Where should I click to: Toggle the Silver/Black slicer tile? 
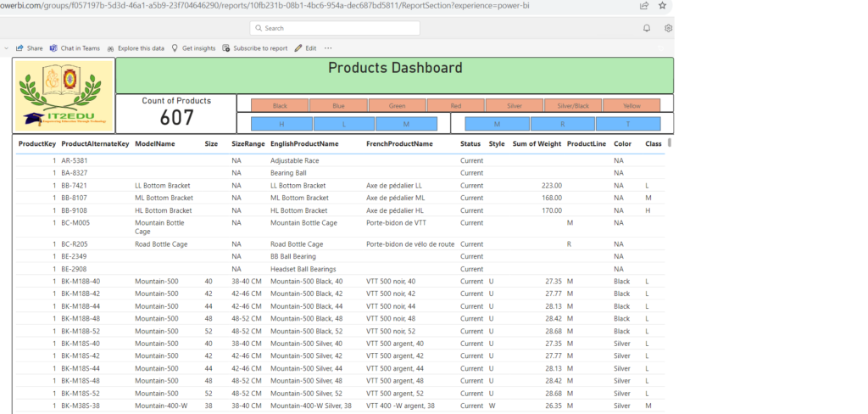tap(573, 106)
